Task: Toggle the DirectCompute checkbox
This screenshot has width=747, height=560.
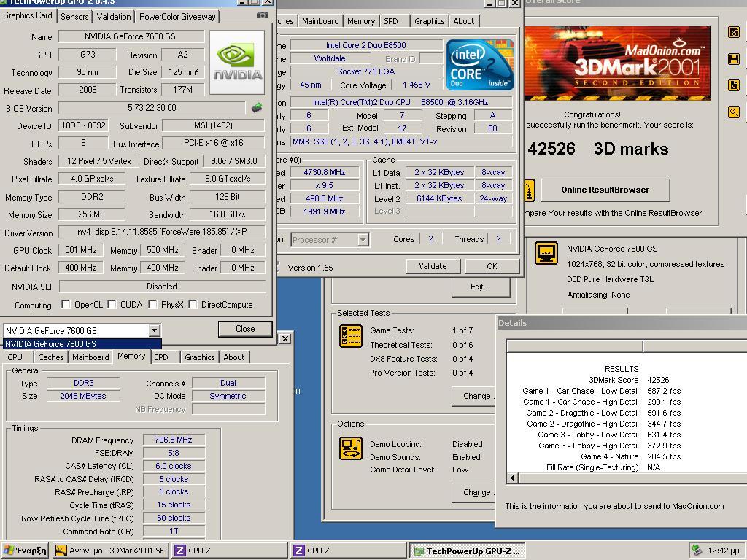Action: point(193,304)
